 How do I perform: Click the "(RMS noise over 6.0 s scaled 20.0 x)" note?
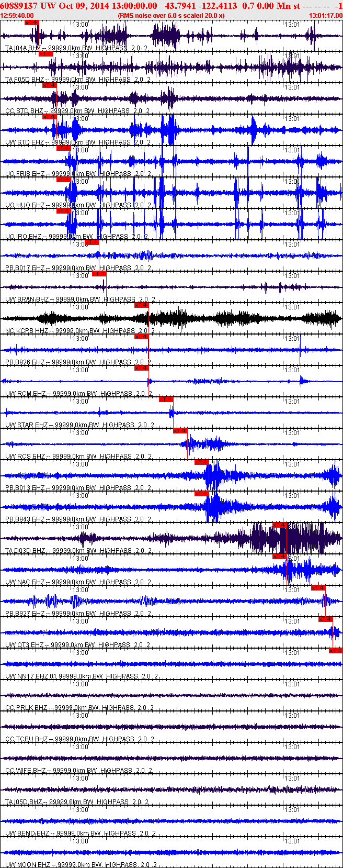click(x=171, y=16)
